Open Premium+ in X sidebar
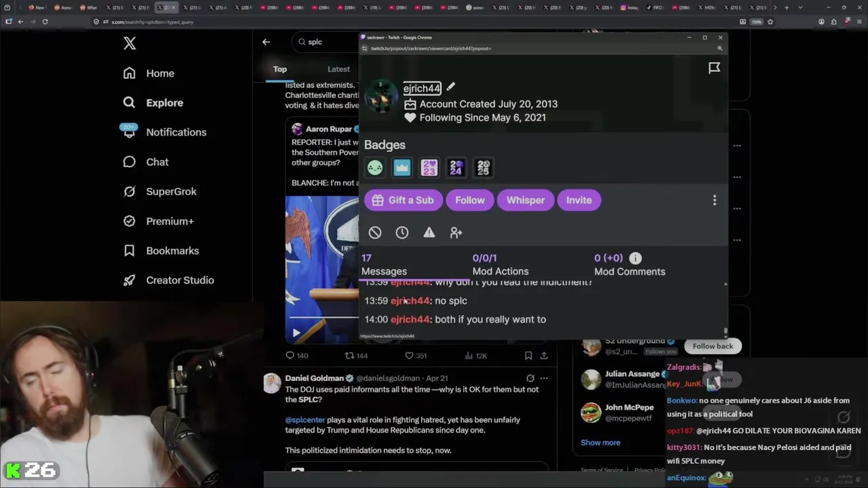This screenshot has height=488, width=868. pos(158,221)
